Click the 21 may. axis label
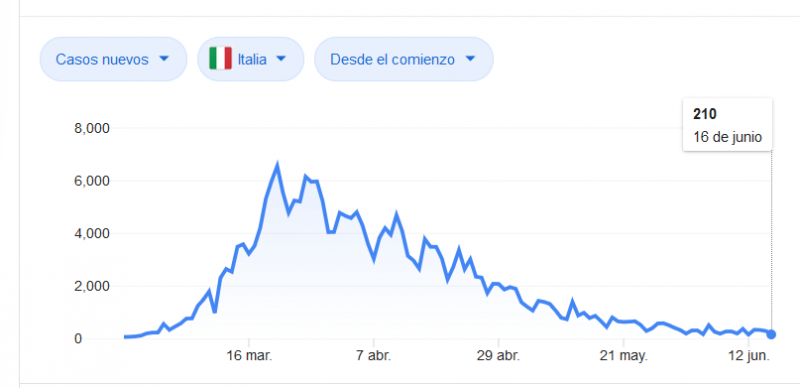The image size is (800, 388). click(x=623, y=356)
